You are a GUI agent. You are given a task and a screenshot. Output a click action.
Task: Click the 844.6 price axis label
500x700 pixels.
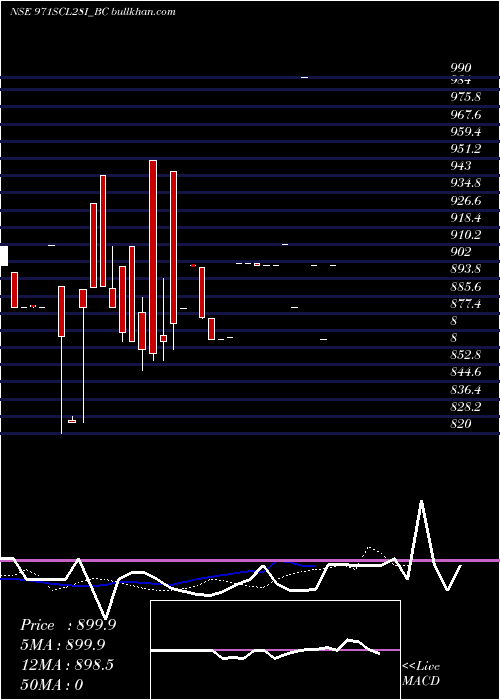tap(465, 372)
